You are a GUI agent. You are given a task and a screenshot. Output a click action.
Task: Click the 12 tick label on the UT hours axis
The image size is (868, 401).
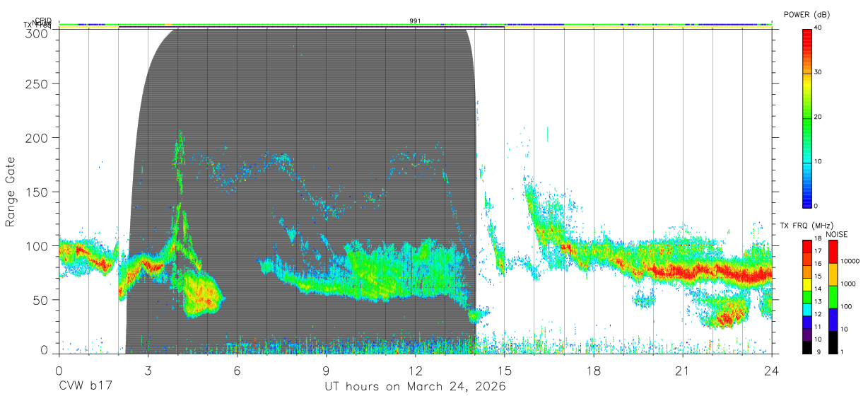tap(415, 371)
